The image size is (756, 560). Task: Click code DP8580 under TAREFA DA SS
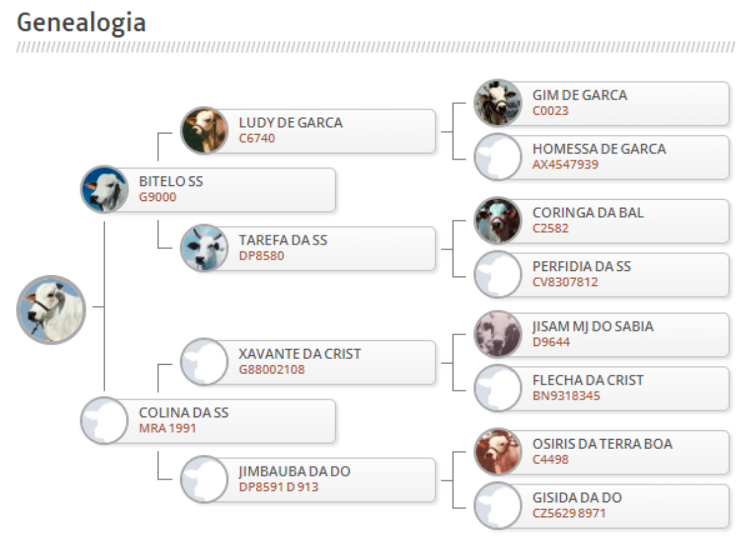261,256
